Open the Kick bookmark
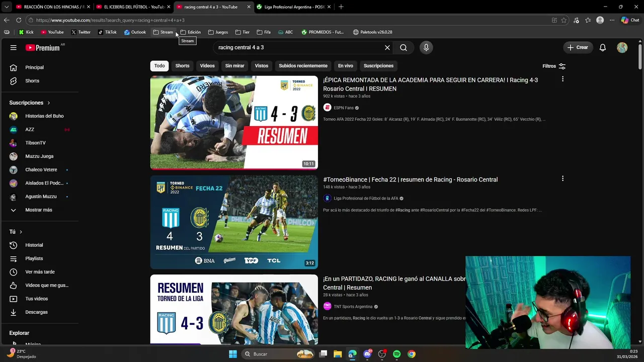Screen dimensions: 644x362 tap(26, 32)
